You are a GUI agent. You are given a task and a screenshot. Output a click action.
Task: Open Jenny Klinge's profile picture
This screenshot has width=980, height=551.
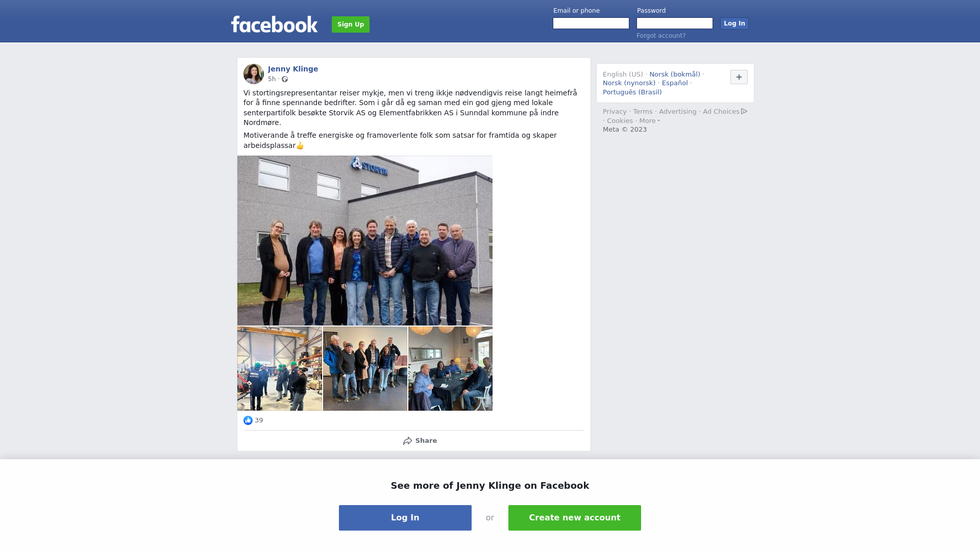click(x=254, y=74)
